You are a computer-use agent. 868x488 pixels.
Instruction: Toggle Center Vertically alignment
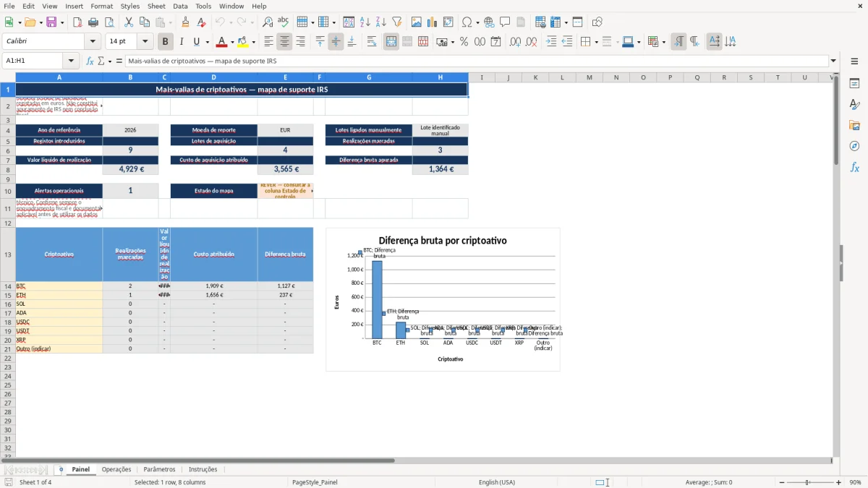(x=336, y=42)
